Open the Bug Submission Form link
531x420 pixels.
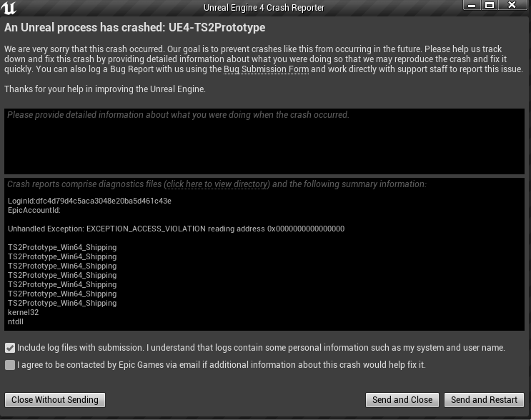(266, 69)
